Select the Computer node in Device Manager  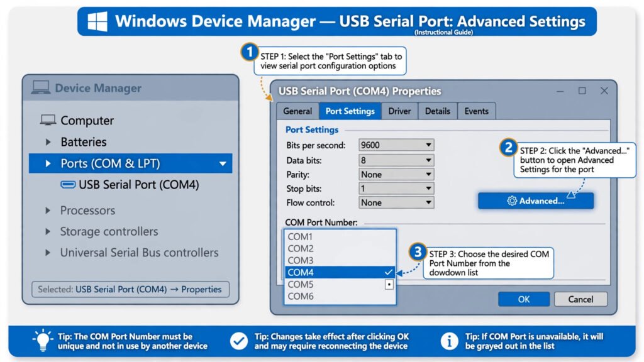point(87,120)
